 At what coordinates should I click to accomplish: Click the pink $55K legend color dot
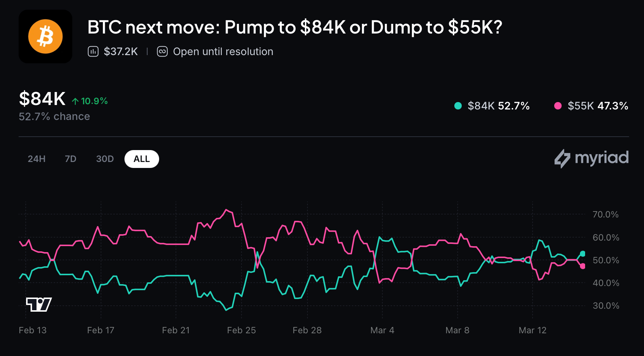click(558, 106)
